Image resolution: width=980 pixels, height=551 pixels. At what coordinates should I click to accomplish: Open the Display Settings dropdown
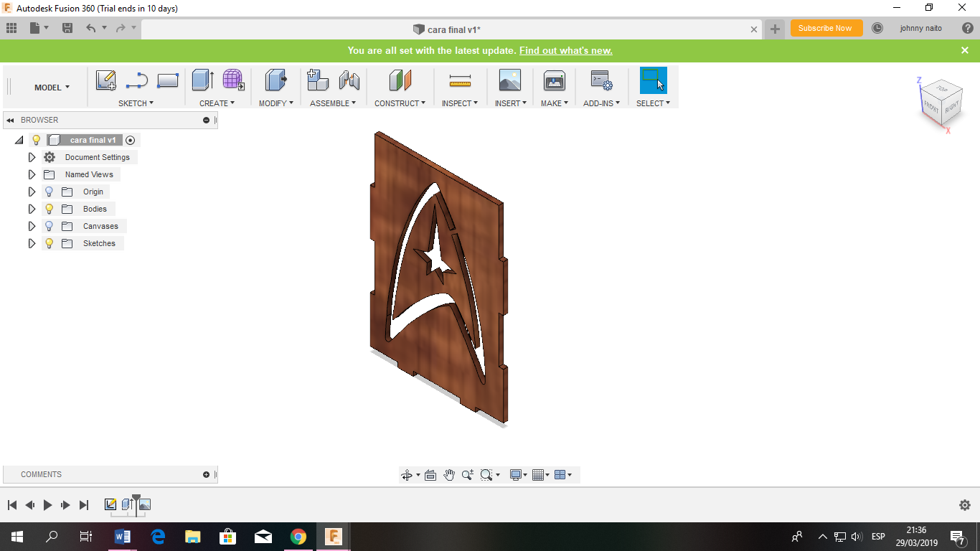[x=518, y=475]
